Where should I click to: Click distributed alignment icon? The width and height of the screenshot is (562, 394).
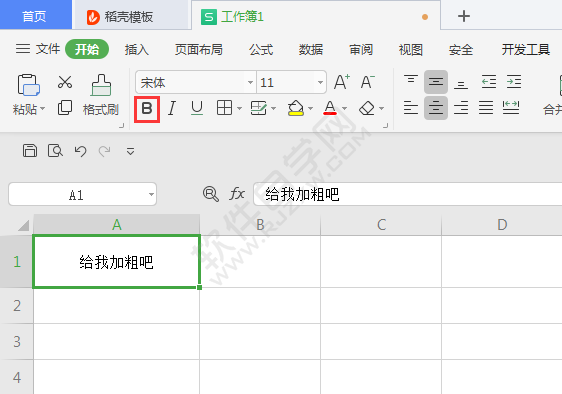pos(511,108)
